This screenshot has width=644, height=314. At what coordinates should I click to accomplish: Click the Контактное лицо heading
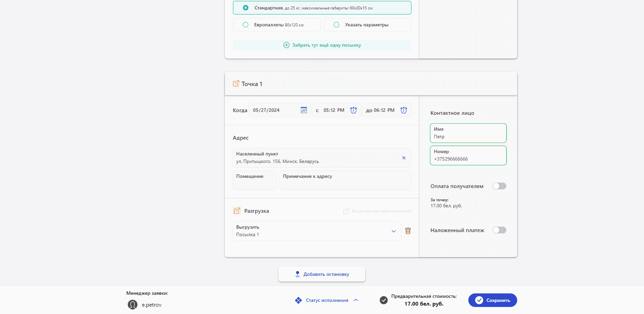452,113
